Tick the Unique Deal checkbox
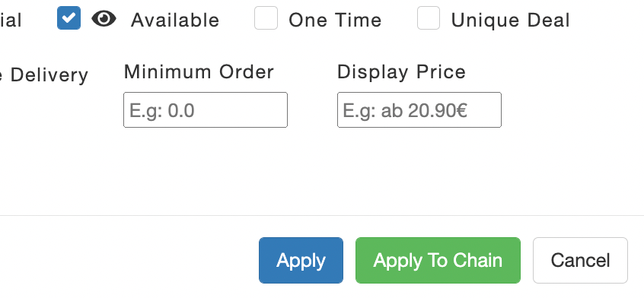This screenshot has height=298, width=644. [429, 18]
